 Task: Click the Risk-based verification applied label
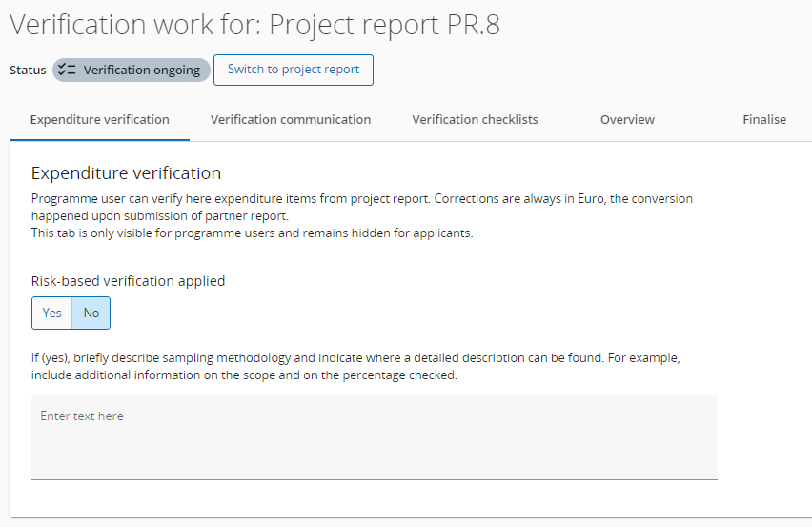[128, 281]
